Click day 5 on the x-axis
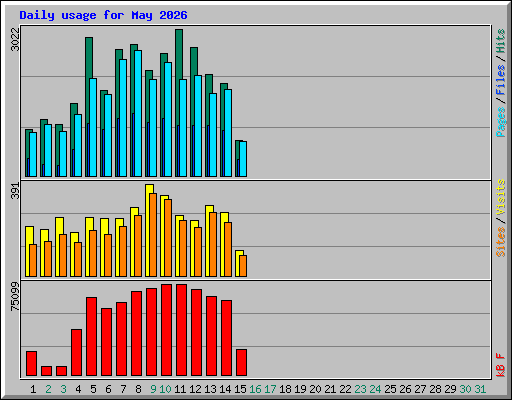This screenshot has width=512, height=400. coord(93,389)
